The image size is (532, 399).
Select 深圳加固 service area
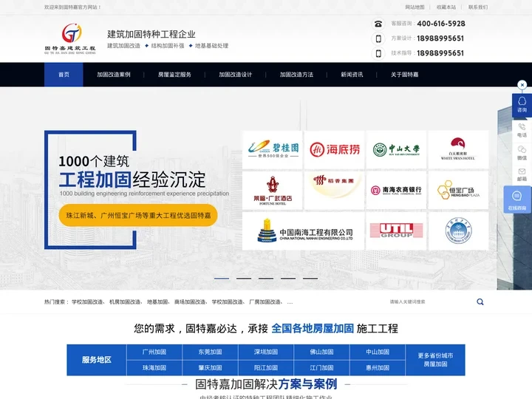[x=266, y=352]
